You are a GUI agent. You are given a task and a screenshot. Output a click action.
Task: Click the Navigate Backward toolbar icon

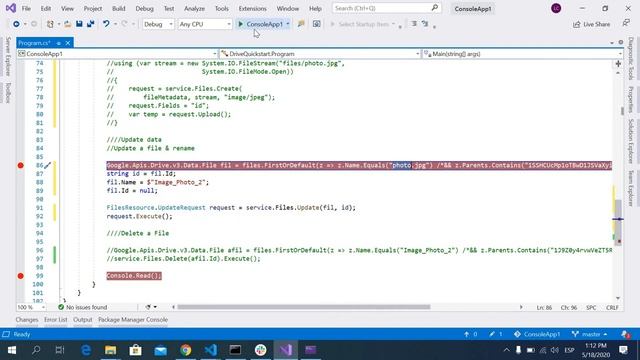point(16,24)
